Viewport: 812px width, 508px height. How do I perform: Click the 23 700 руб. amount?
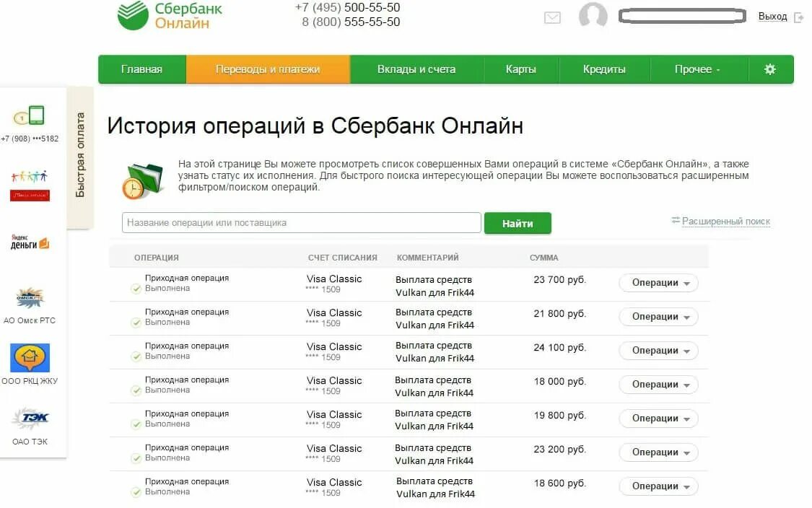point(560,280)
